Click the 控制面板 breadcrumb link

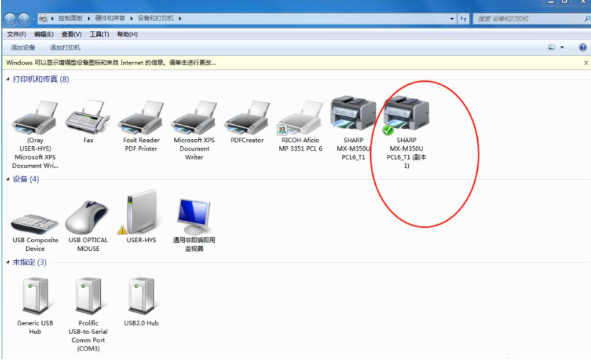(x=70, y=18)
